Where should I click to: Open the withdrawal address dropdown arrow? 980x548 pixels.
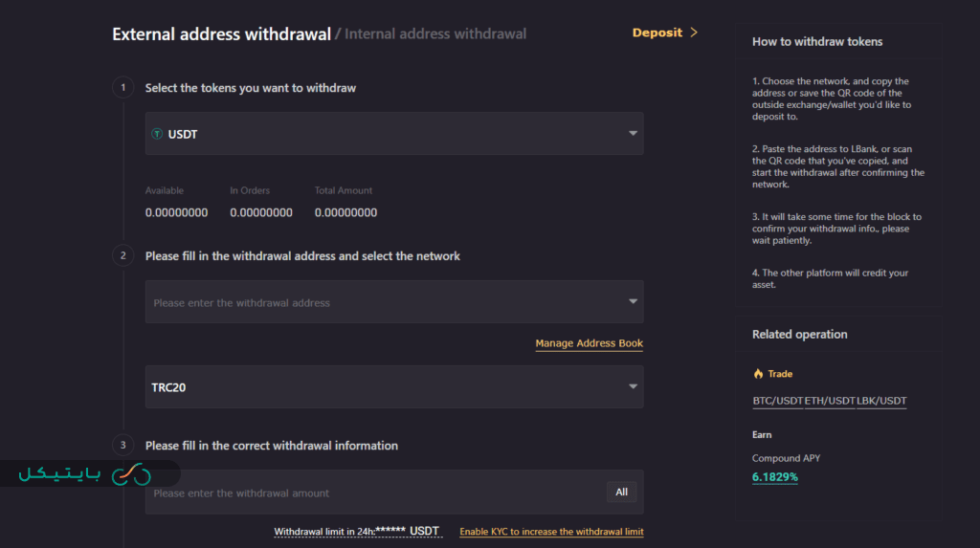pos(633,302)
